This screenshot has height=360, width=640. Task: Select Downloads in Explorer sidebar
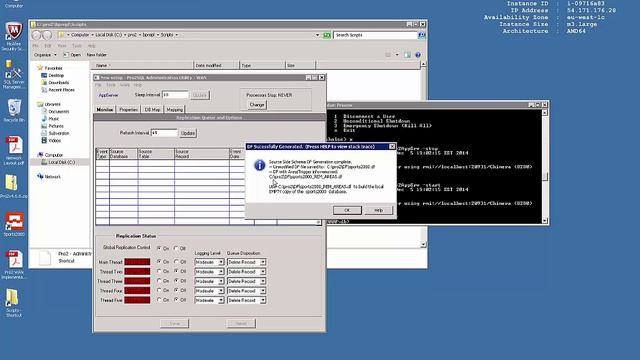point(55,82)
